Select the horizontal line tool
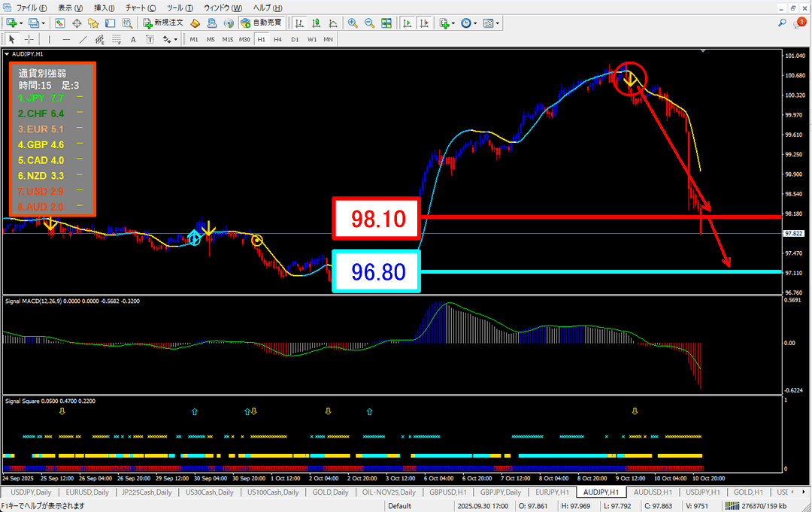812x512 pixels. pos(67,39)
